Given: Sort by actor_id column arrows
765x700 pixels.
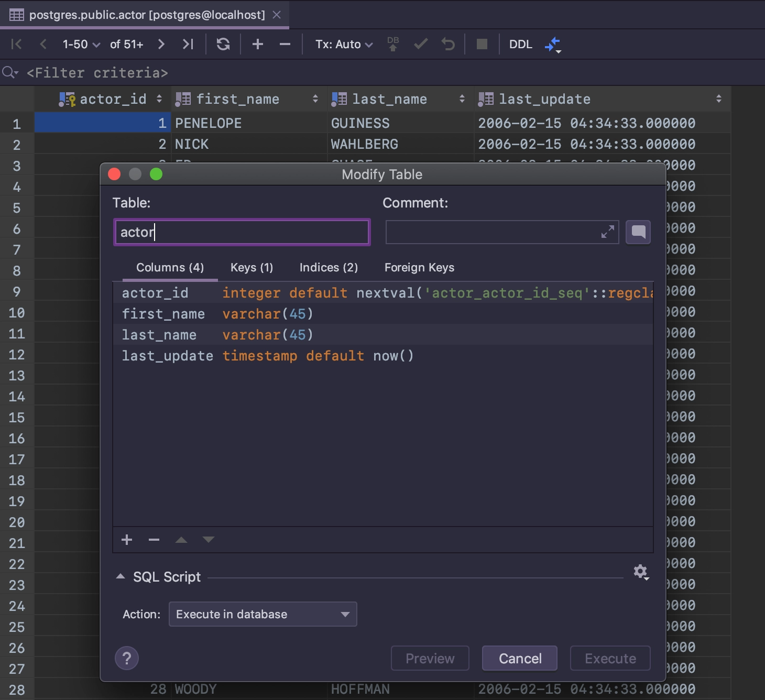Looking at the screenshot, I should pyautogui.click(x=159, y=99).
